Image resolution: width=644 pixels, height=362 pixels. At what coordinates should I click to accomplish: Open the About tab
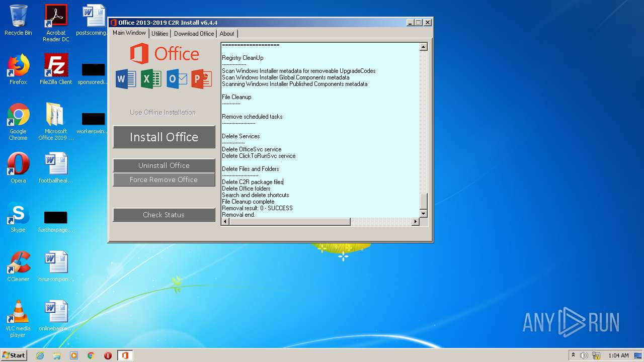click(227, 34)
